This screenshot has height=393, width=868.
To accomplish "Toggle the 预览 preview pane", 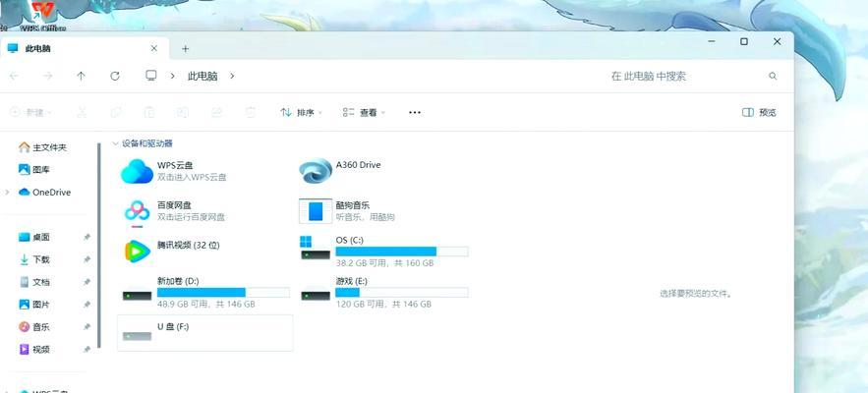I will (x=759, y=112).
